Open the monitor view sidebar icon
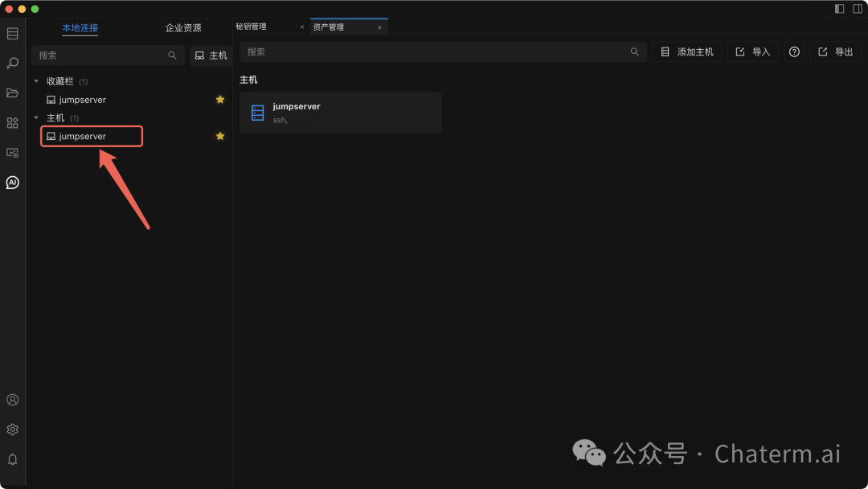Viewport: 868px width, 489px height. coord(12,152)
